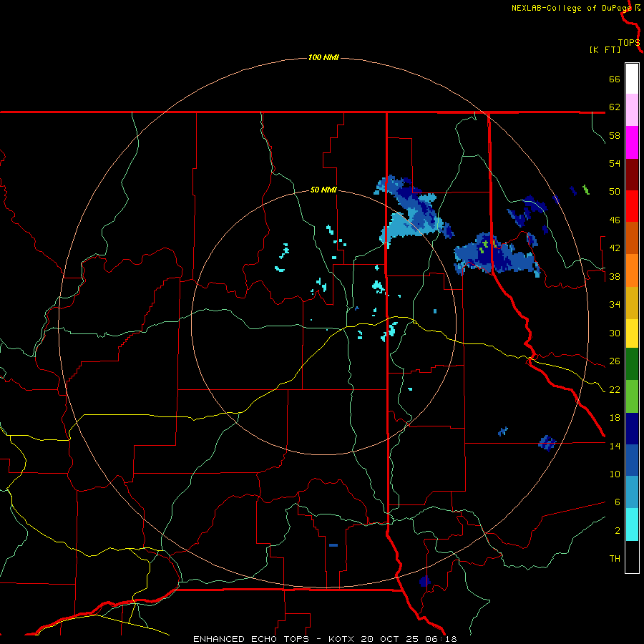This screenshot has height=644, width=644.
Task: Click the "06:18" timestamp in footer
Action: (x=441, y=639)
